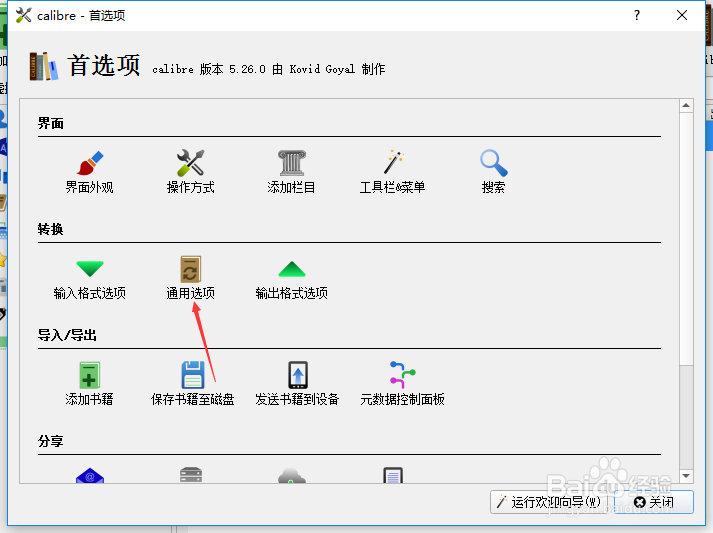The height and width of the screenshot is (533, 713).
Task: Open 通用选项 conversion book icon
Action: click(x=191, y=269)
